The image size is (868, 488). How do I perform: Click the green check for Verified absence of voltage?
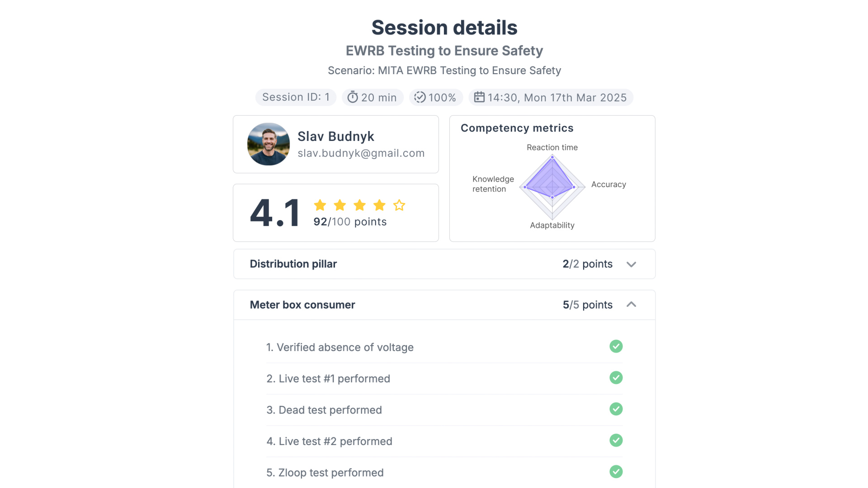pyautogui.click(x=616, y=347)
